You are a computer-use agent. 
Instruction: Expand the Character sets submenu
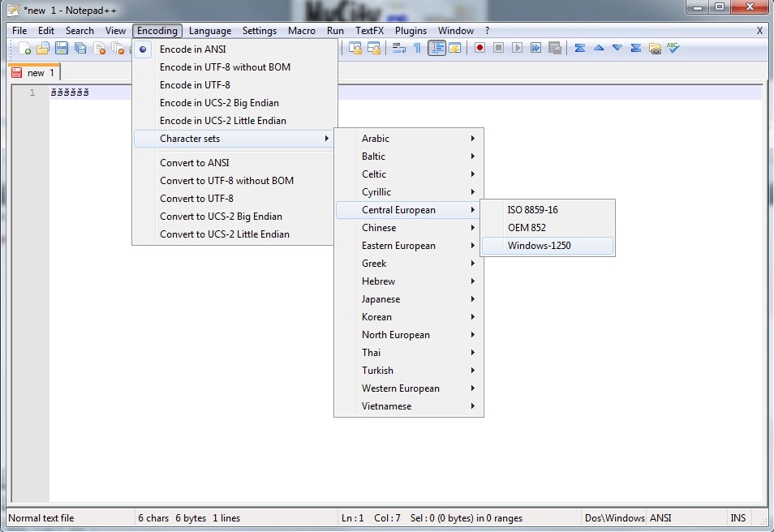(x=235, y=139)
